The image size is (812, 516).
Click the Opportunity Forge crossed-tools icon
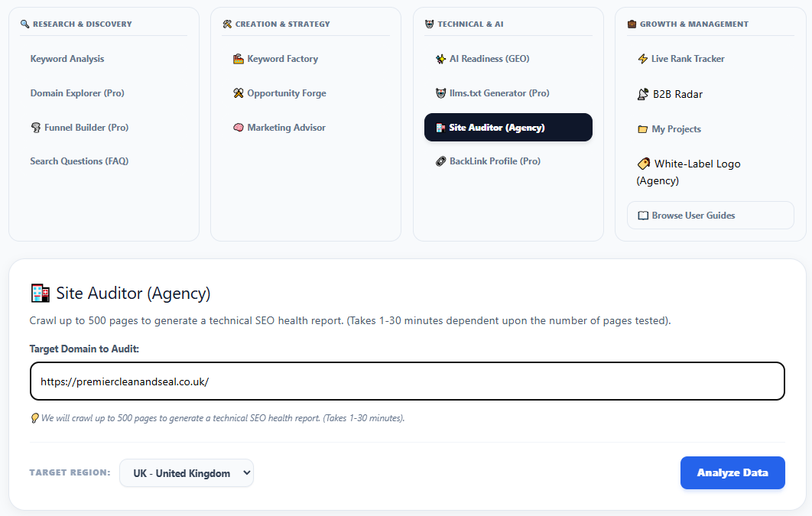pos(239,93)
